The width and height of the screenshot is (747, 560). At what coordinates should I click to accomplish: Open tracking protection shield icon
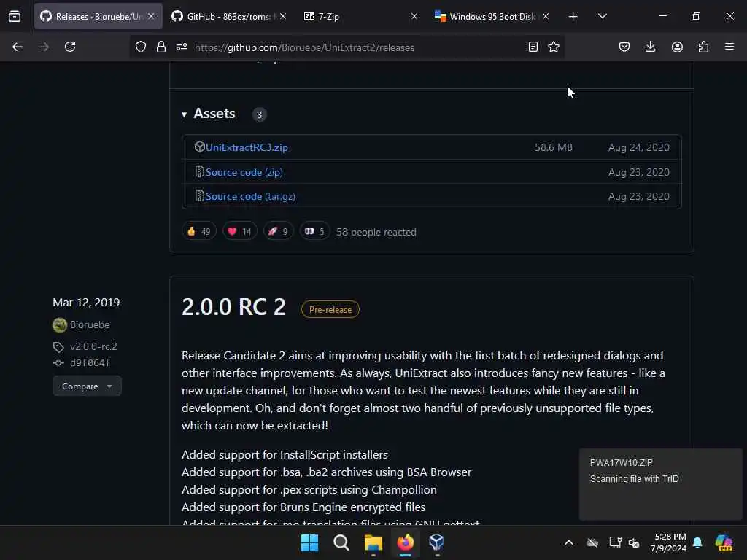141,47
